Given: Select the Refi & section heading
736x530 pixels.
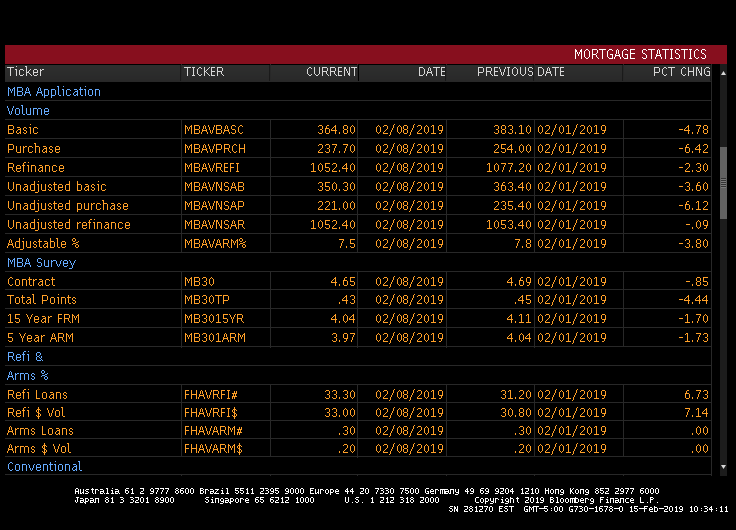Looking at the screenshot, I should tap(25, 357).
